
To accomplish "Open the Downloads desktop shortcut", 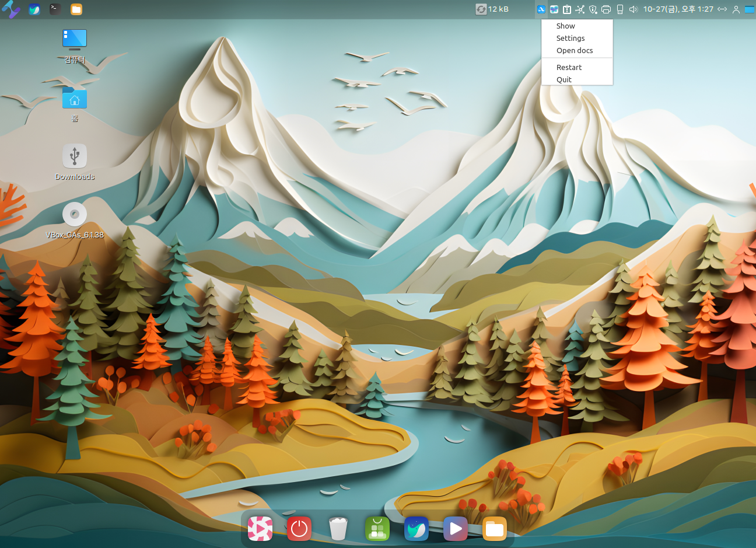I will 75,156.
